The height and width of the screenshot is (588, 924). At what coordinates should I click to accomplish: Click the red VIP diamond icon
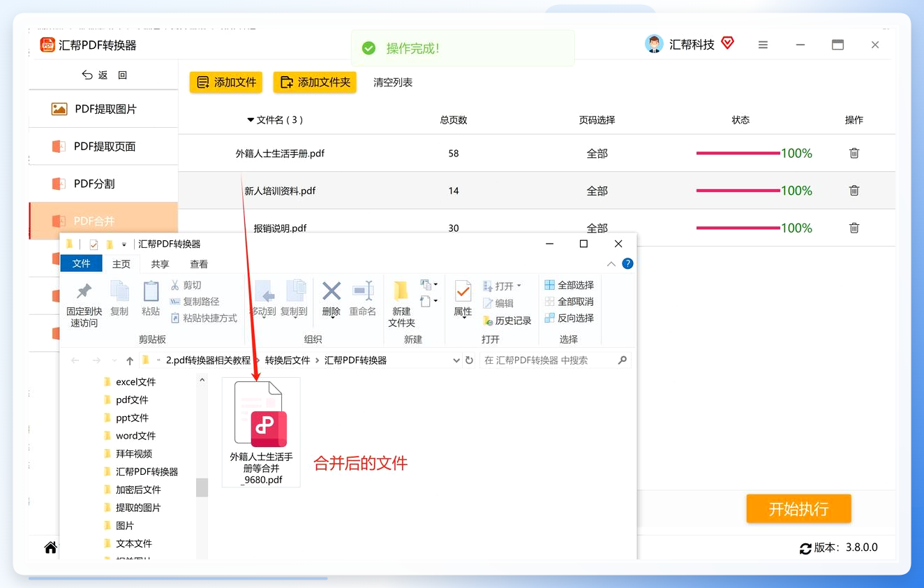pyautogui.click(x=728, y=43)
